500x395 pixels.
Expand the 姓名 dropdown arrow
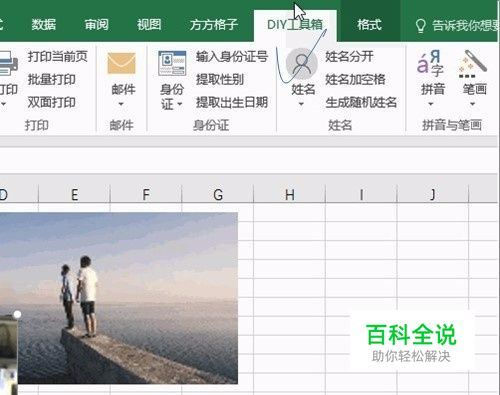pyautogui.click(x=301, y=104)
